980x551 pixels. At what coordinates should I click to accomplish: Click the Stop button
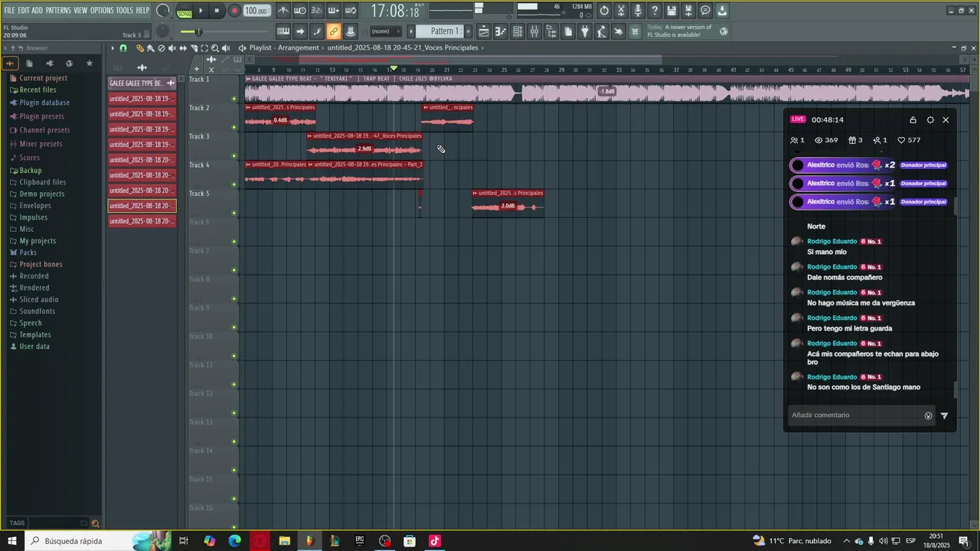pos(217,11)
